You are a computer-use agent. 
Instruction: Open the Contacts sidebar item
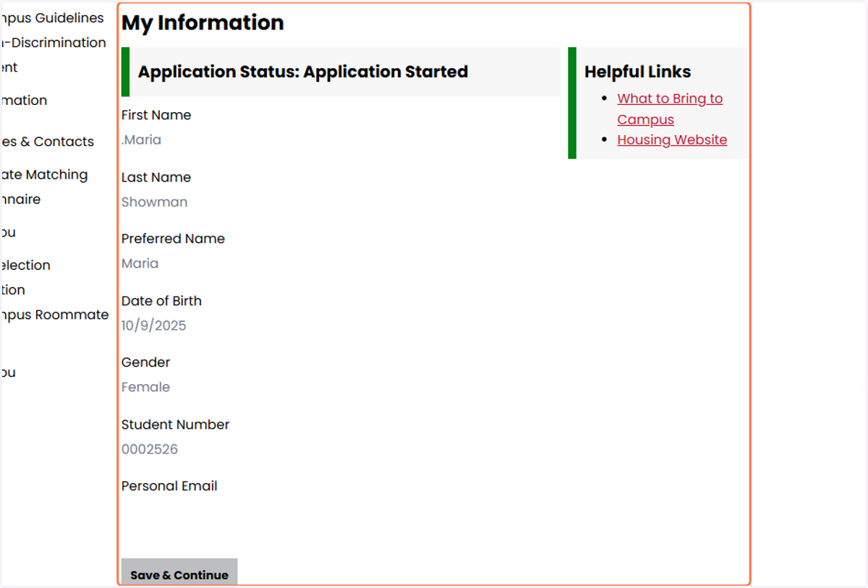(47, 142)
